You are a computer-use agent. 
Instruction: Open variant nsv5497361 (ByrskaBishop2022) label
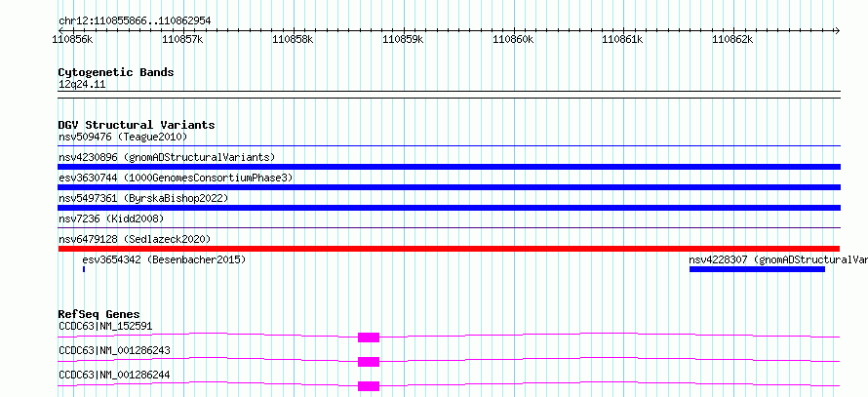tap(143, 198)
